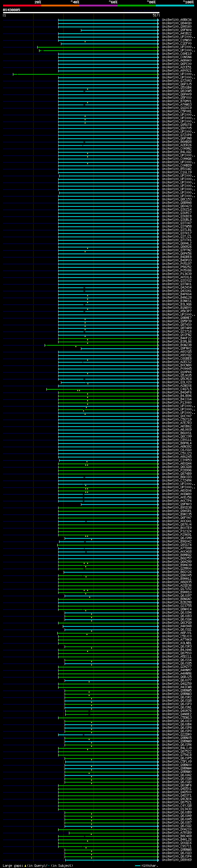Select hit label UniRef100_A3LNB1
This screenshot has height=868, width=197.
[177, 643]
